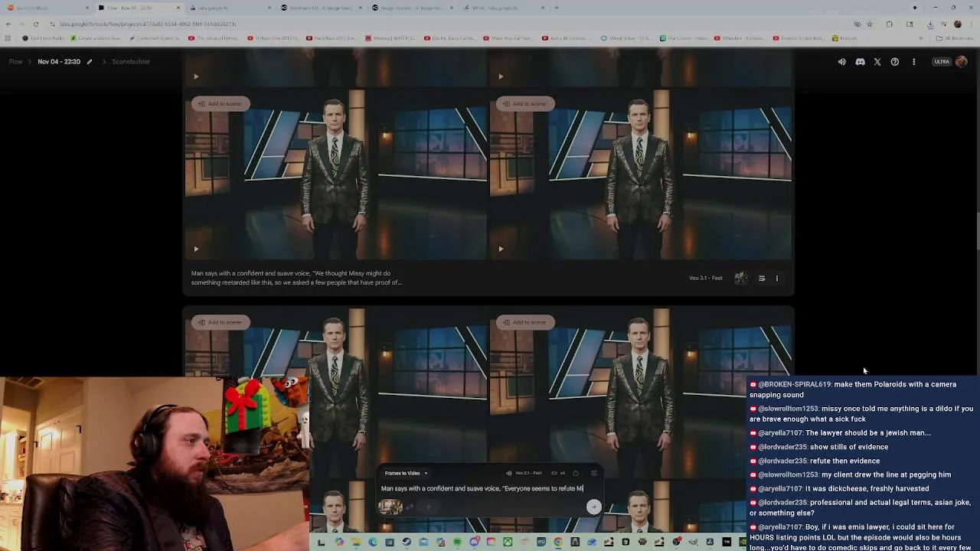This screenshot has width=980, height=551.
Task: Submit prompt with the arrow button
Action: pos(594,507)
